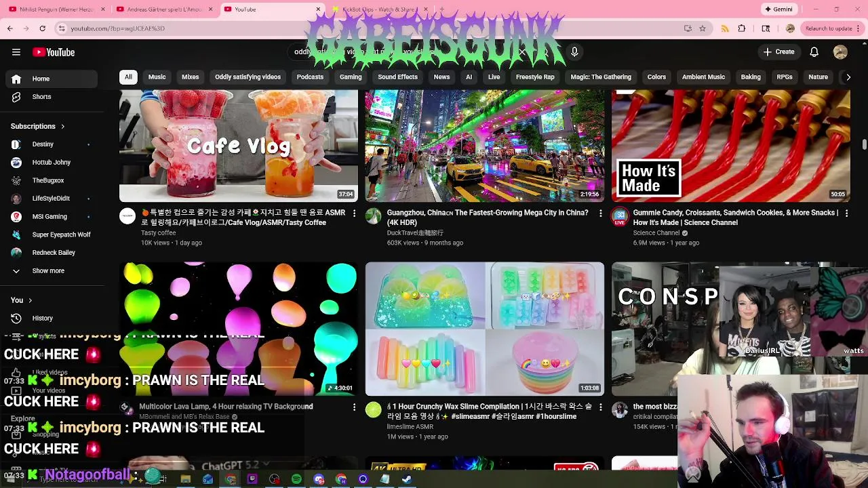Switch to the Andreas Gärtner browser tab
This screenshot has width=868, height=488.
tap(165, 9)
